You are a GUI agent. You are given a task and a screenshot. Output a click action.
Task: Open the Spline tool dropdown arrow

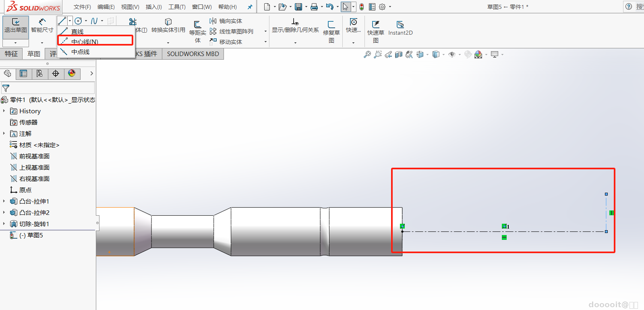pos(102,21)
